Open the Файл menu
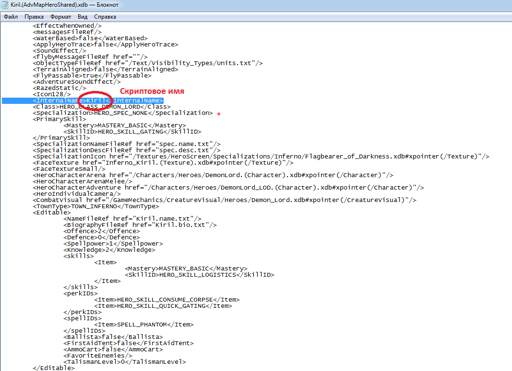Image resolution: width=512 pixels, height=371 pixels. [x=11, y=17]
